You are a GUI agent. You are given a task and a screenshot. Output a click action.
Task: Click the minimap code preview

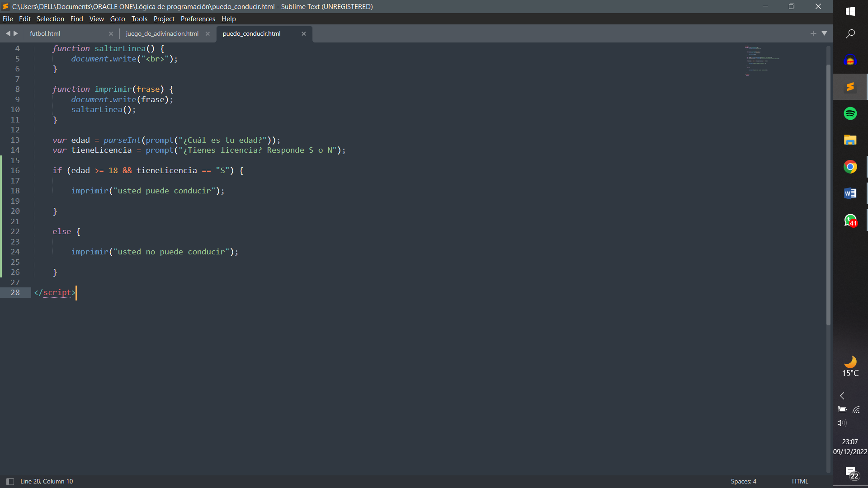pyautogui.click(x=762, y=60)
